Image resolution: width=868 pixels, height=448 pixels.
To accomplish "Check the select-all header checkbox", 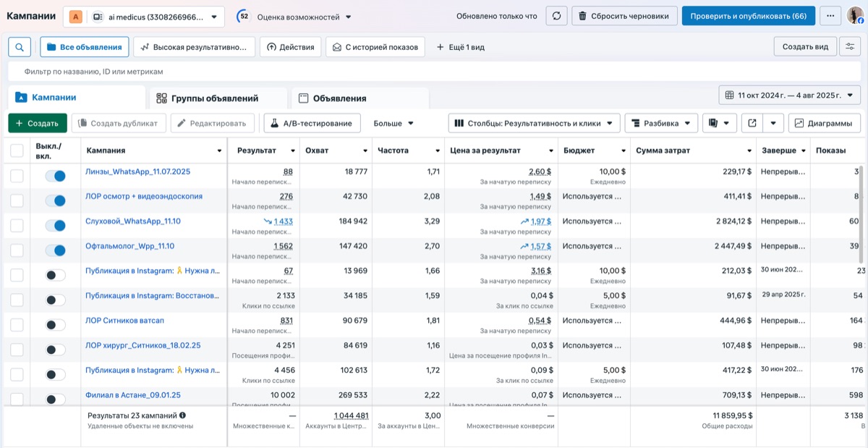I will click(17, 151).
